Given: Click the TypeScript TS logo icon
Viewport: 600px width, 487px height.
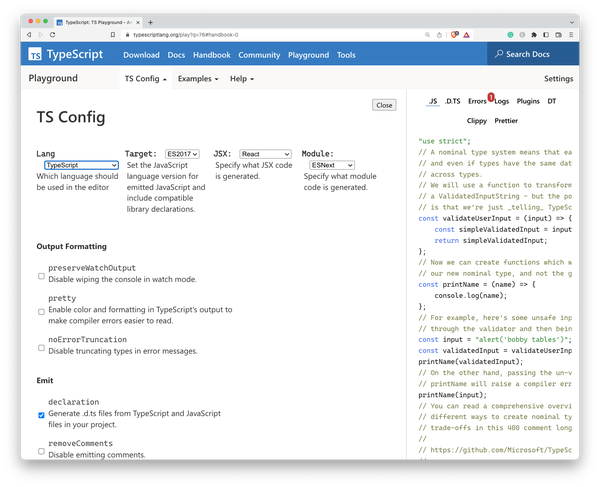Looking at the screenshot, I should 36,56.
